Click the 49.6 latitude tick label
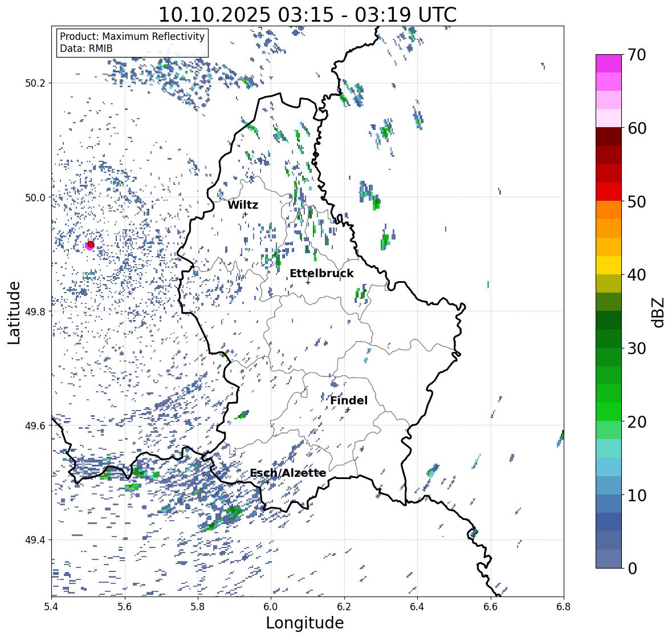The width and height of the screenshot is (672, 637). (x=35, y=425)
